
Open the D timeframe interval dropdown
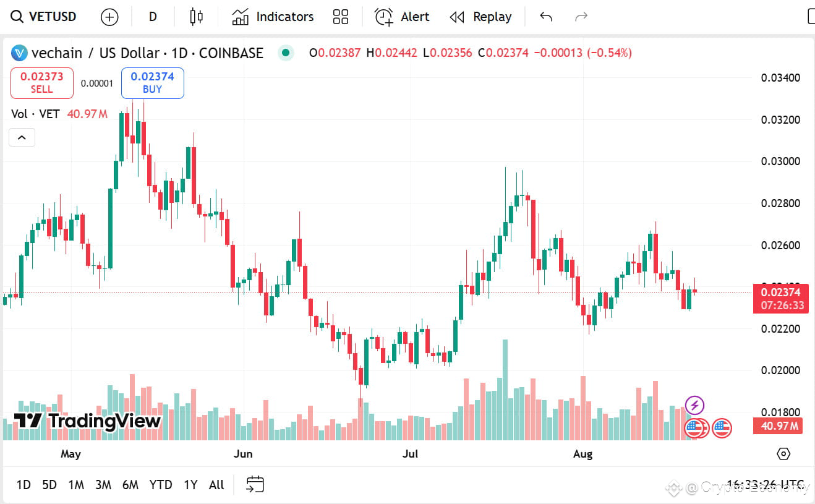(153, 17)
